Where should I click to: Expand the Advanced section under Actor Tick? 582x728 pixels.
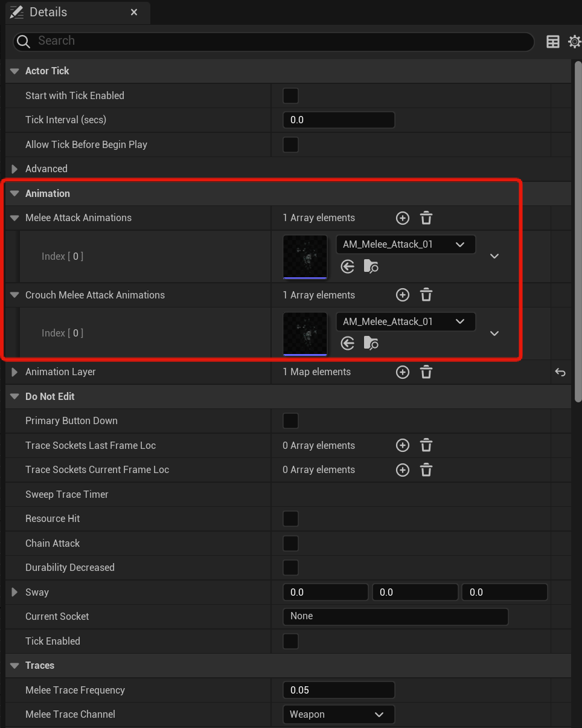(14, 169)
